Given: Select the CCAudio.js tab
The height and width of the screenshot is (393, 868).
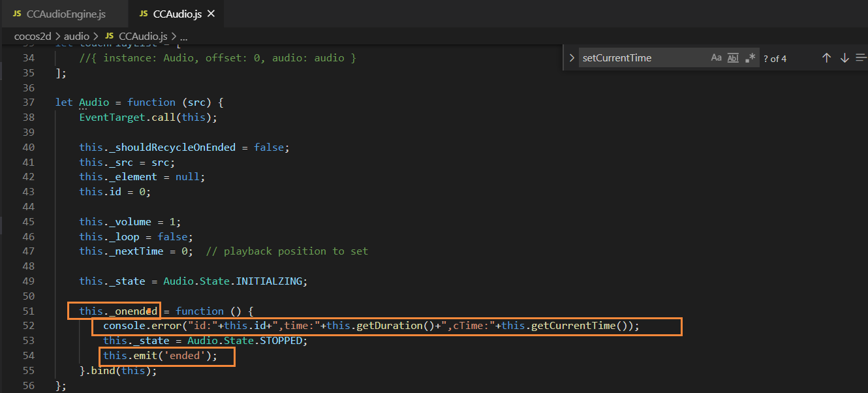Looking at the screenshot, I should 177,14.
